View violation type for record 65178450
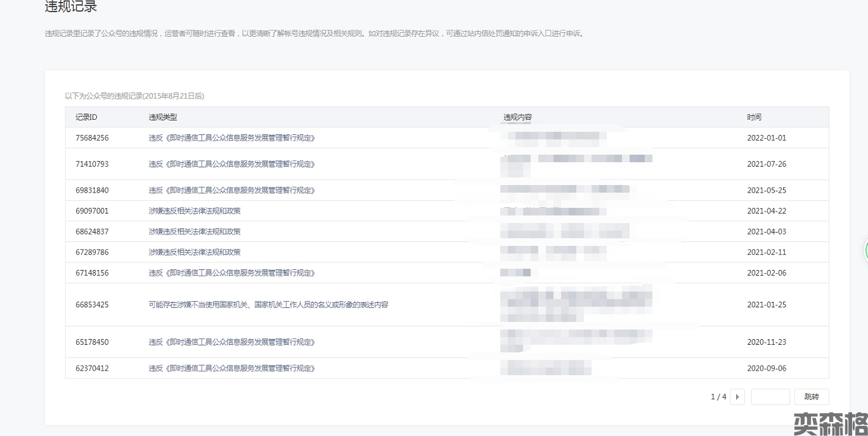 [231, 342]
